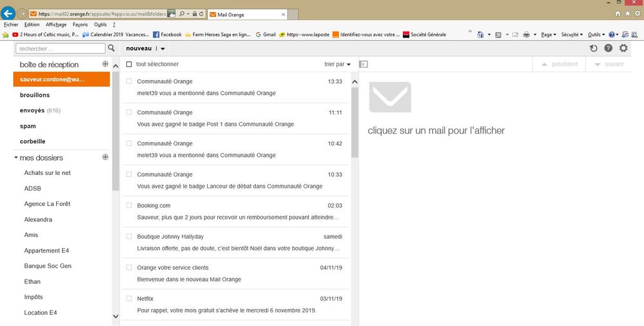The image size is (644, 326).
Task: Open the nouveau dropdown arrow
Action: point(162,48)
